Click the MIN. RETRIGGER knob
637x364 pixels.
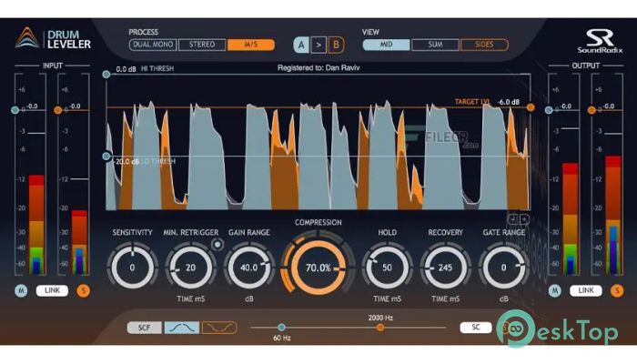[190, 268]
